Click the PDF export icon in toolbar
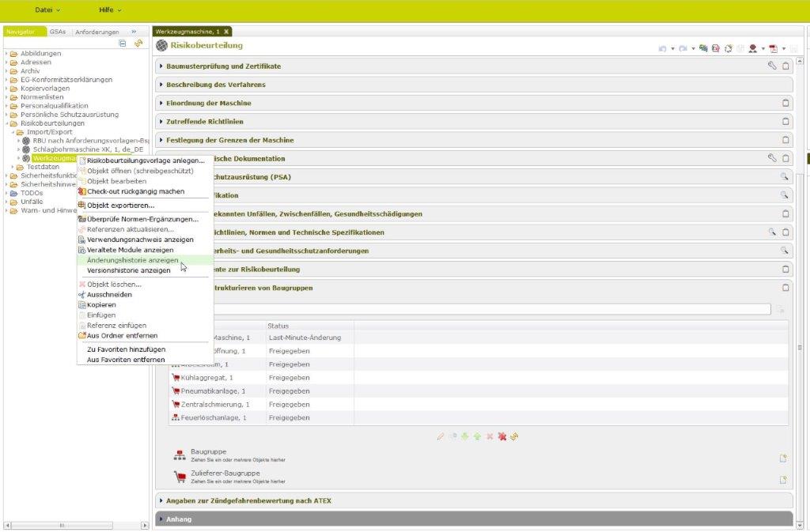 coord(773,48)
